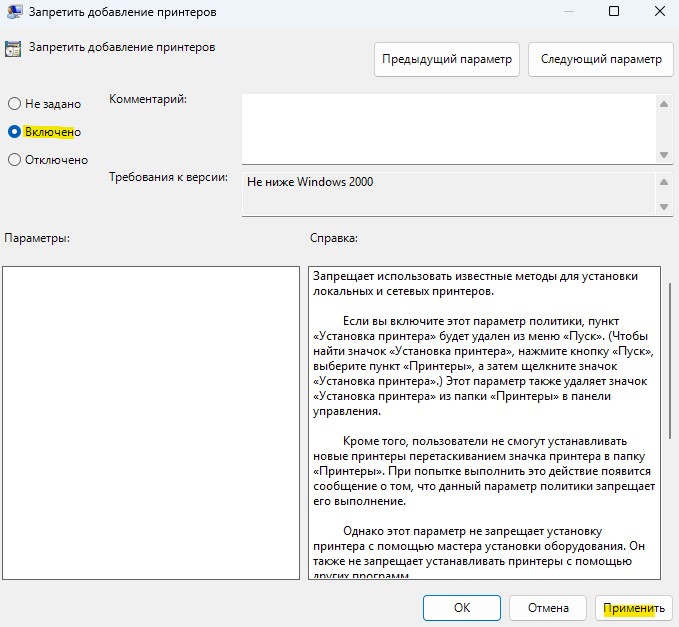Confirm with the OK button

pos(462,608)
